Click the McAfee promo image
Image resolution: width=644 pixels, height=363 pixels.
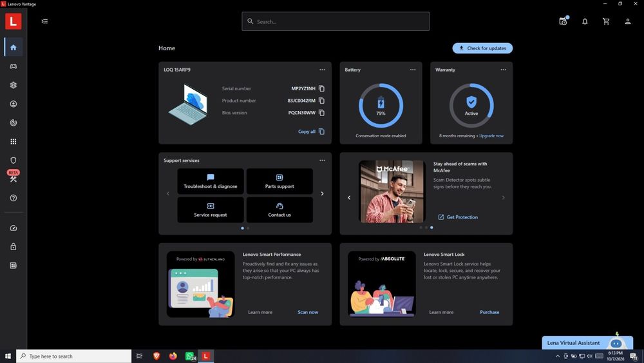click(x=392, y=191)
